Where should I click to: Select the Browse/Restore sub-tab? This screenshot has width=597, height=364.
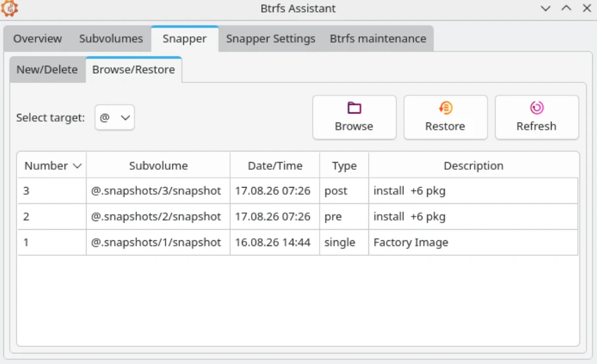(134, 70)
